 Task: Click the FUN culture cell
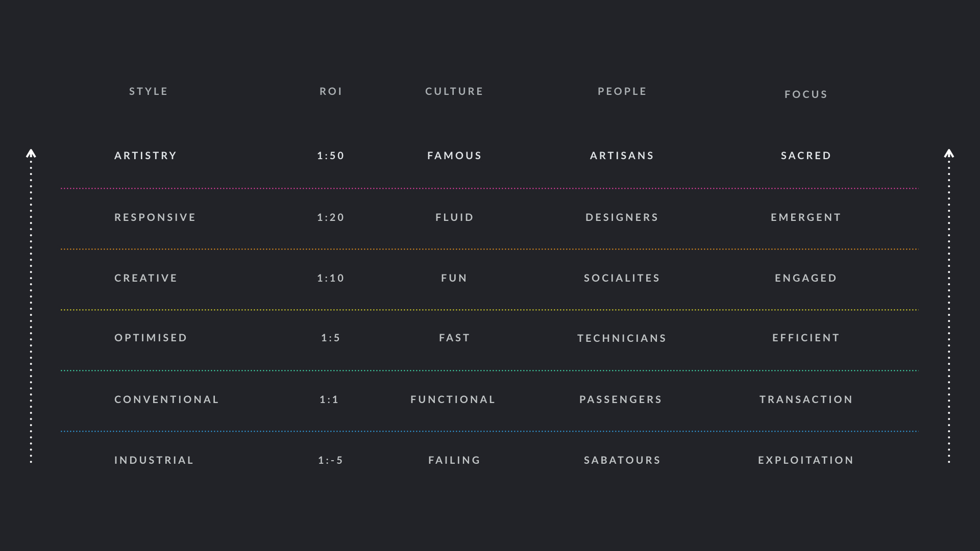(x=454, y=278)
